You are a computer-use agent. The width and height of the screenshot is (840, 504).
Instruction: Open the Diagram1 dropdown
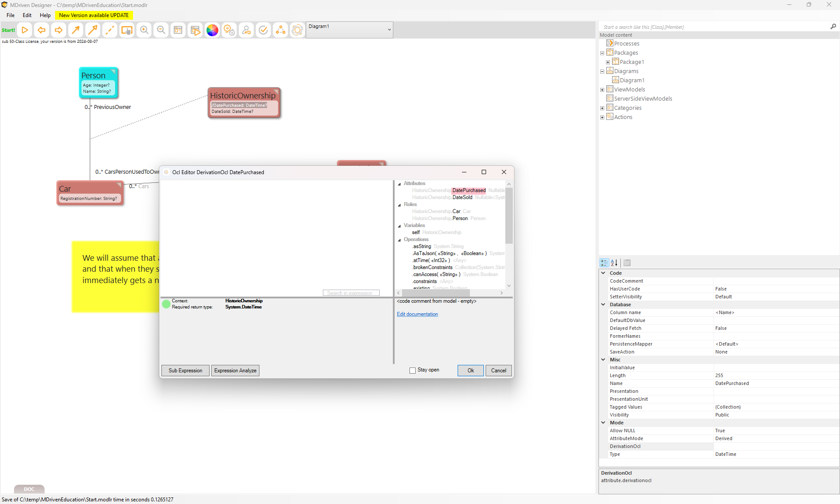[389, 30]
